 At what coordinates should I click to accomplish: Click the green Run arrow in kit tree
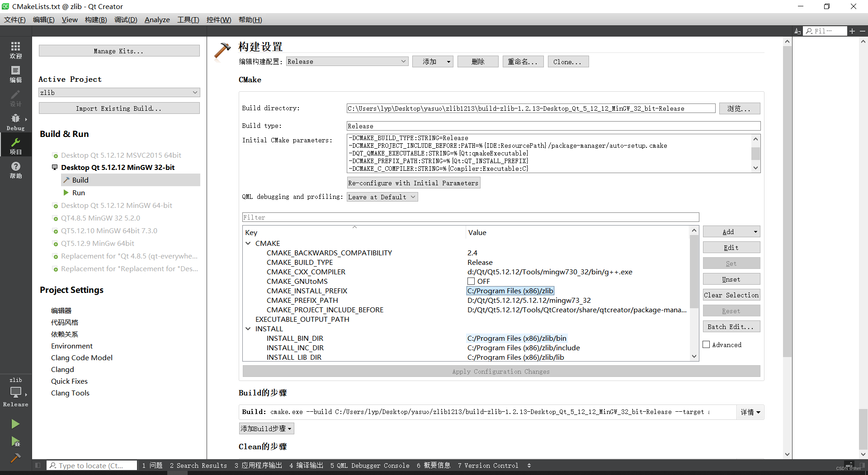[x=66, y=193]
